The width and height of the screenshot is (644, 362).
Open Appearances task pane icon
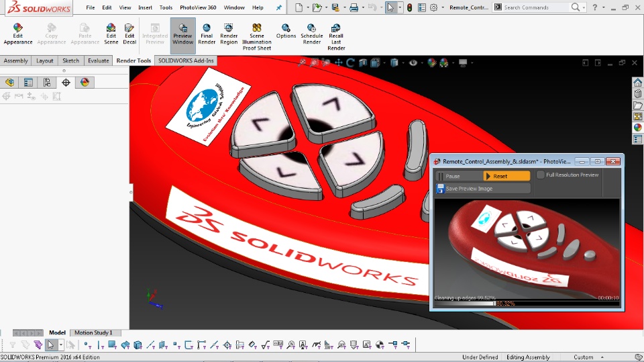(x=637, y=128)
